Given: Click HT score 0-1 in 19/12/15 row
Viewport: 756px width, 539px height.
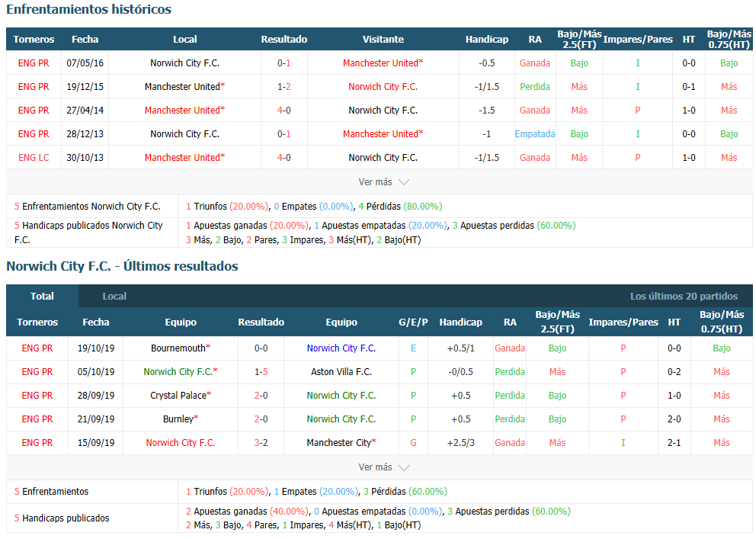Looking at the screenshot, I should [688, 87].
